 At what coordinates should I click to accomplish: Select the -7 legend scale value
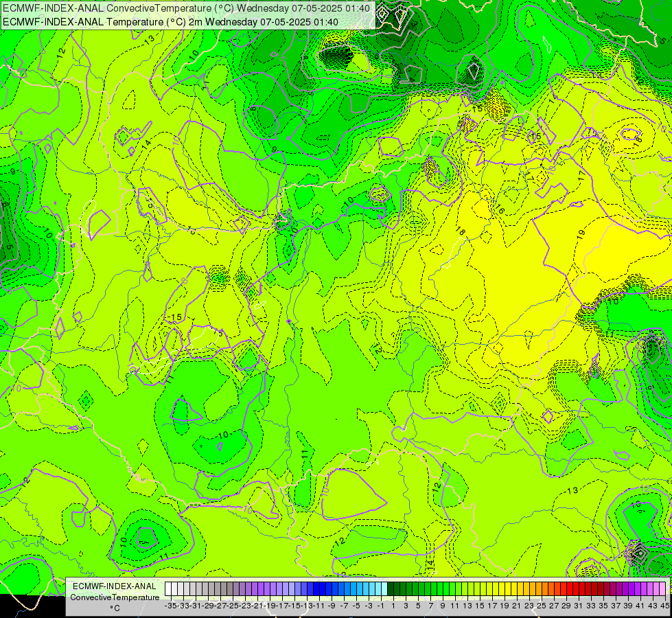344,606
